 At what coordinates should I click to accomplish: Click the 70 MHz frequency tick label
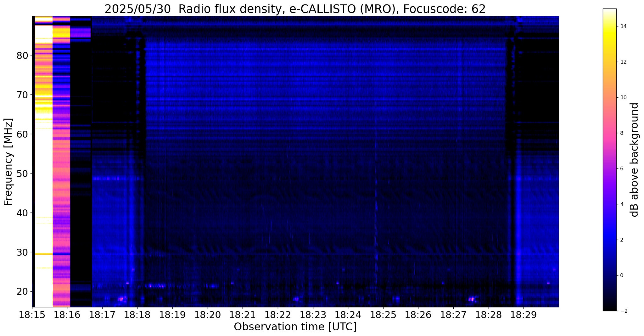(x=22, y=95)
